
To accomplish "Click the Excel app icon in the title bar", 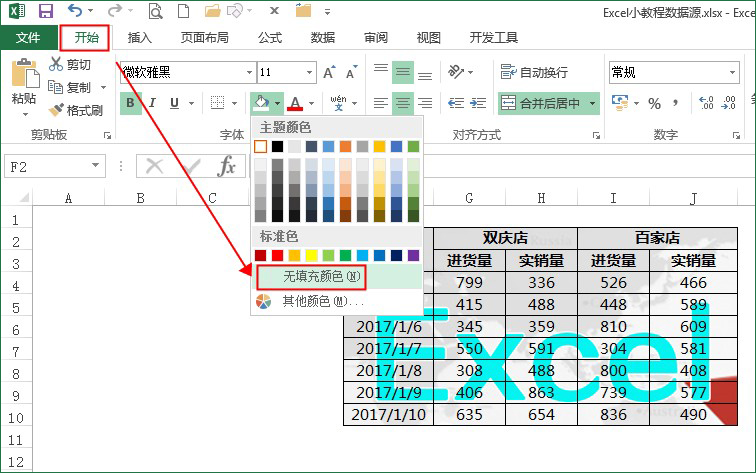I will coord(17,11).
